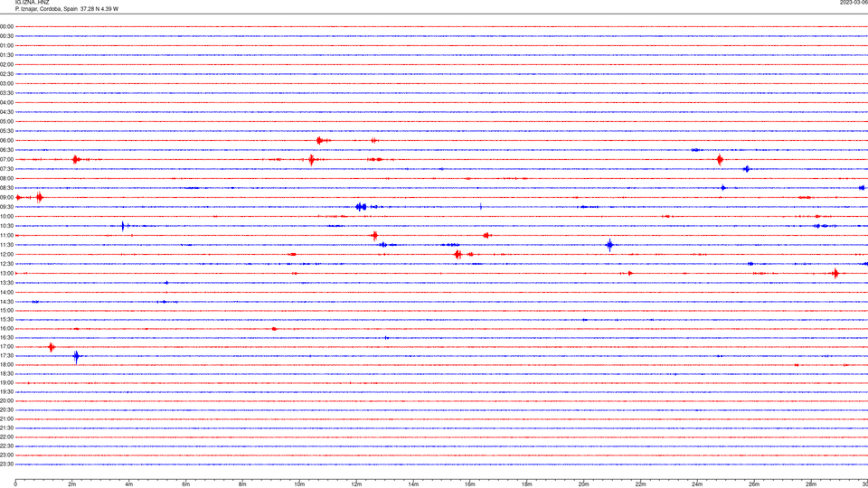Select the 18:00 trace time label
This screenshot has height=488, width=868.
click(6, 365)
